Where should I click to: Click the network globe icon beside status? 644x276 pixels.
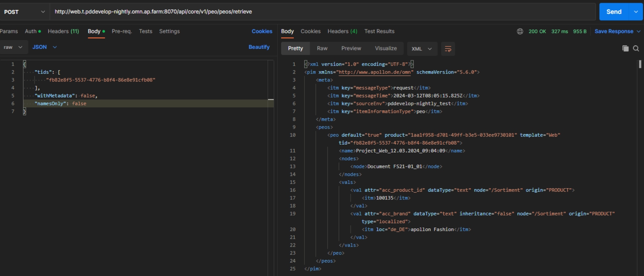click(520, 31)
